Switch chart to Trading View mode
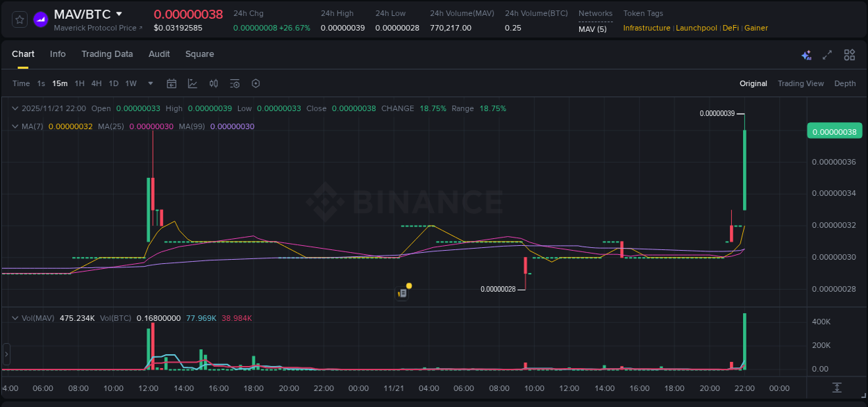 801,83
